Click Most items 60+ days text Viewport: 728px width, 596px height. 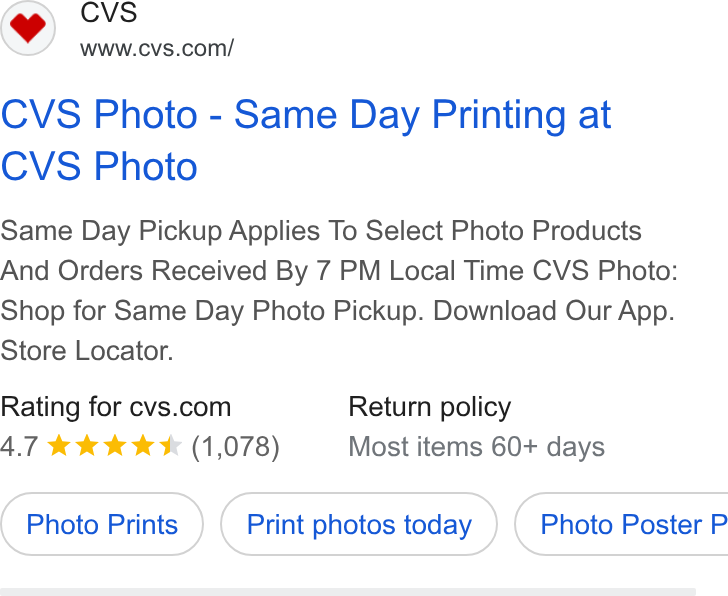(x=476, y=447)
